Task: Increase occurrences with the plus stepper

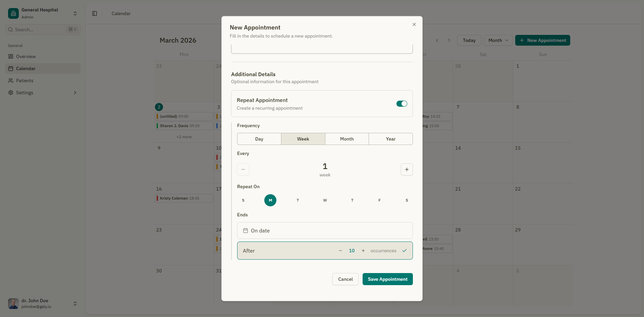Action: tap(363, 251)
